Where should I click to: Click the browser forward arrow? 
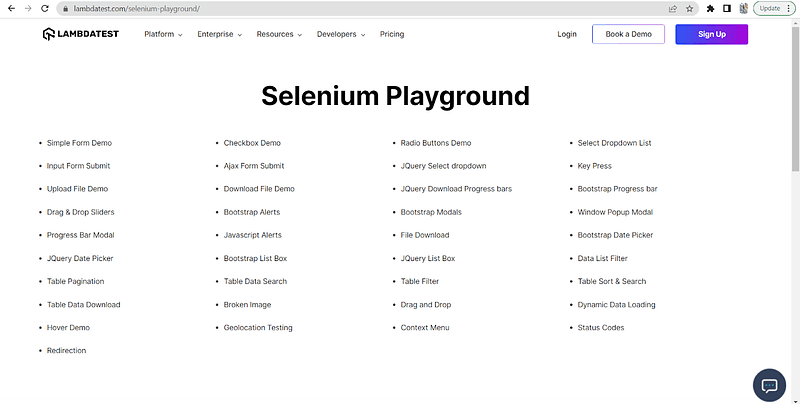(x=28, y=9)
